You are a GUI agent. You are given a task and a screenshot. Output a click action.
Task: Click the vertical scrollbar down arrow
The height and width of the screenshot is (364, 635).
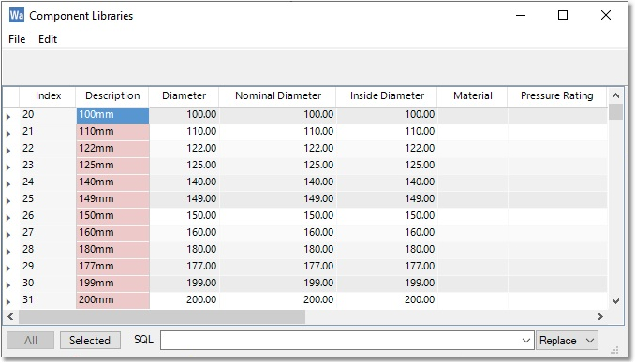tap(615, 301)
